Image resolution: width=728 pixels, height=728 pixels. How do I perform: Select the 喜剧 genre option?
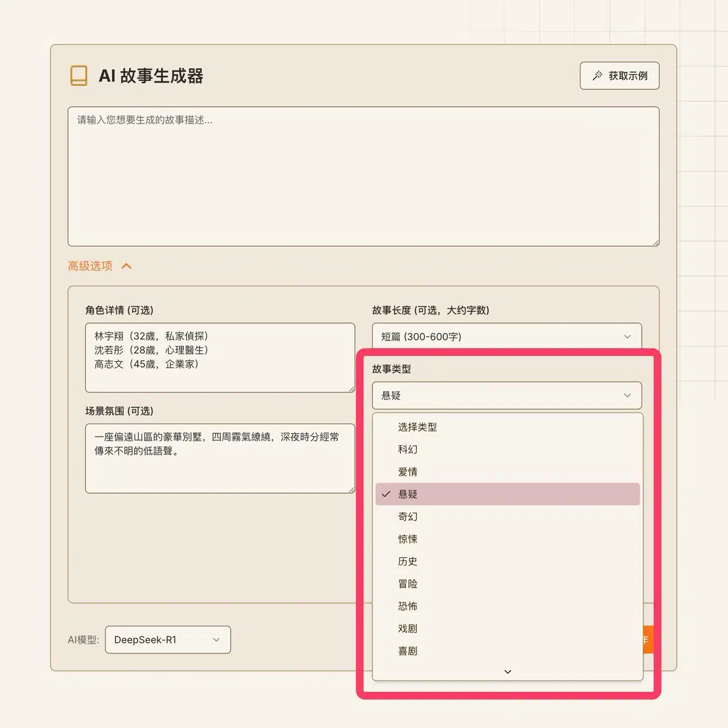point(408,651)
